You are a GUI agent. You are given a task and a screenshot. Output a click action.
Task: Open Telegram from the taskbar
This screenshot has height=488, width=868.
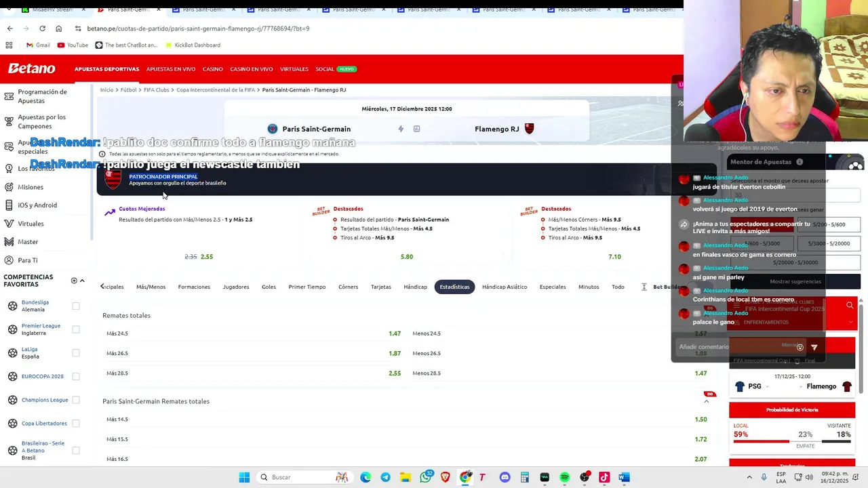click(x=385, y=477)
